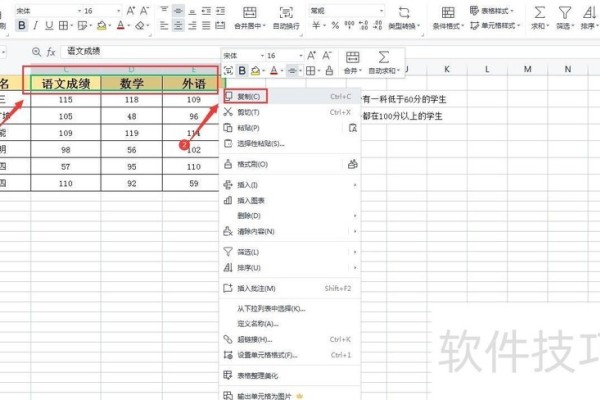The image size is (600, 400).
Task: Toggle align right in ribbon
Action: pyautogui.click(x=192, y=26)
